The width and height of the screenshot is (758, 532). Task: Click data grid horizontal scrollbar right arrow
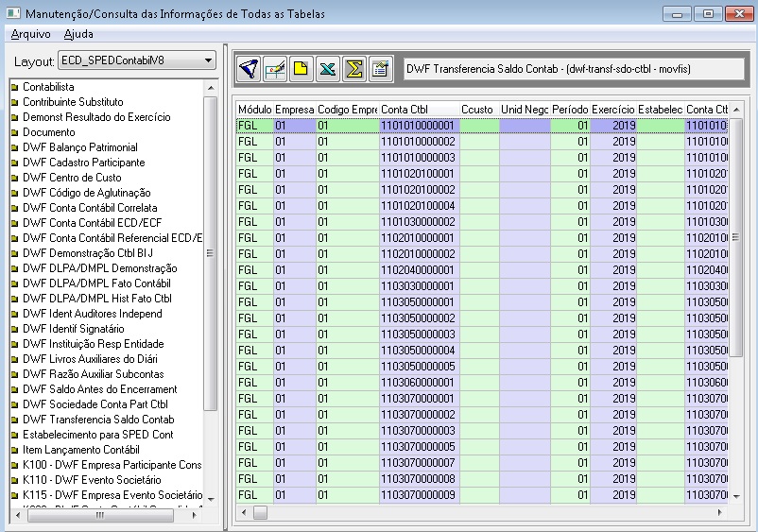pyautogui.click(x=720, y=513)
